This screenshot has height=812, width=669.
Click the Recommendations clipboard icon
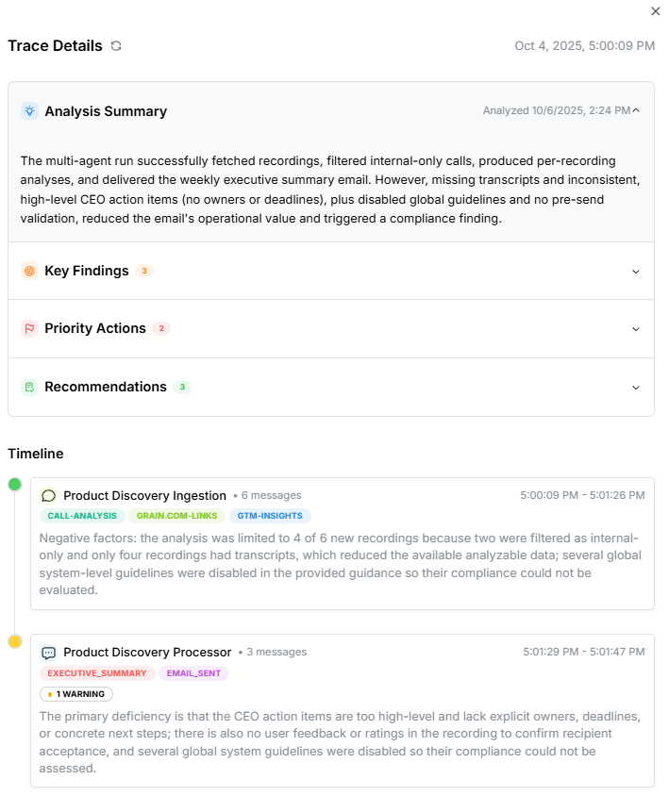click(x=29, y=387)
